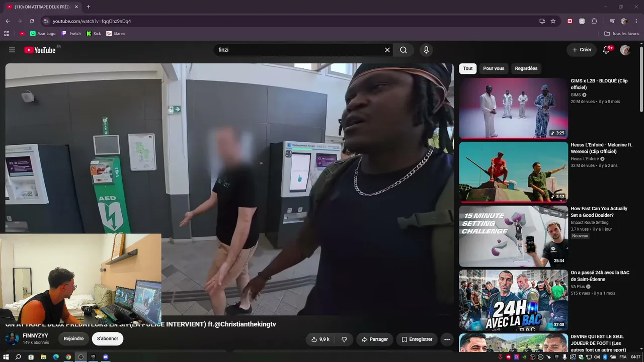Open the 15 Minute Setting Challenge thumbnail
Viewport: 644px width, 362px height.
point(514,236)
